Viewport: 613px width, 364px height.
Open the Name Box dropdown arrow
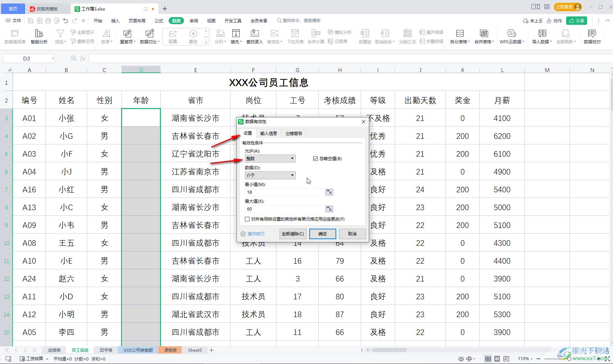coord(53,58)
